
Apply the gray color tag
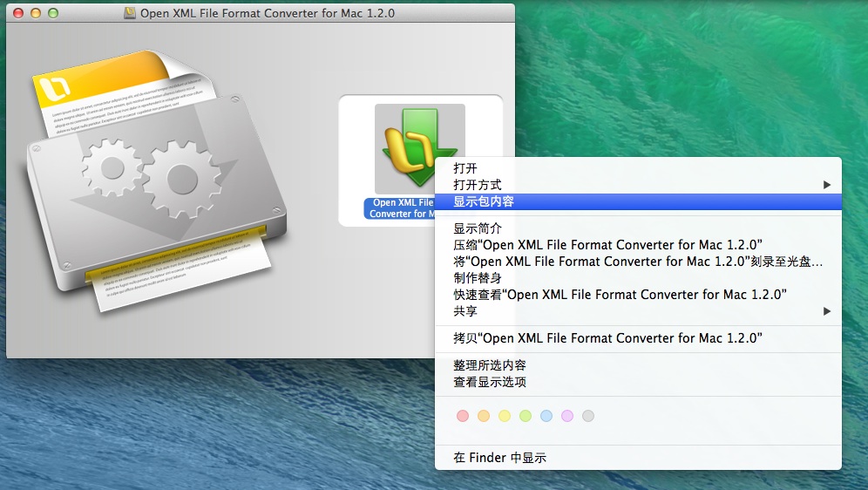point(588,416)
